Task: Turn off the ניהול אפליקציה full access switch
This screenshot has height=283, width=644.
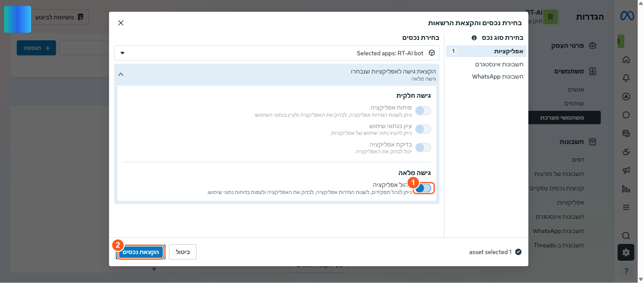Action: pos(423,189)
